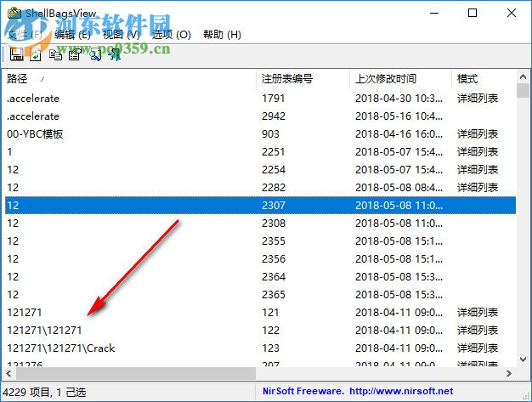Open the 编辑 (E) menu
Image resolution: width=532 pixels, height=402 pixels.
tap(72, 34)
